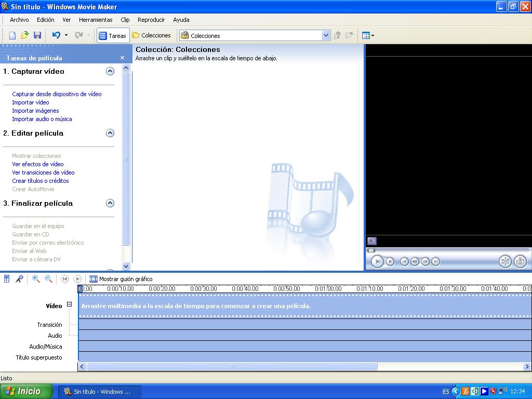Open the Ver menu
This screenshot has width=532, height=399.
click(x=66, y=20)
